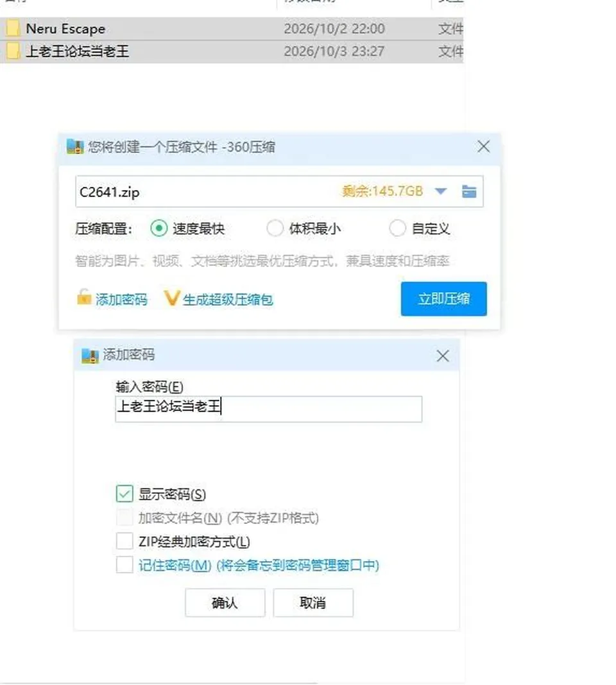Viewport: 616px width, 685px height.
Task: Click the 立即压缩 button
Action: tap(443, 299)
